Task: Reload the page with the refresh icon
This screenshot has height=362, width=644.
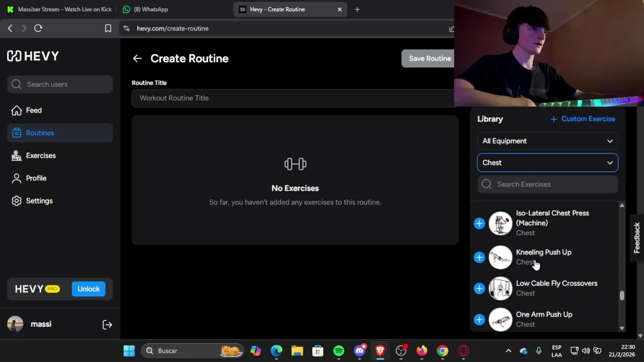Action: (x=38, y=29)
